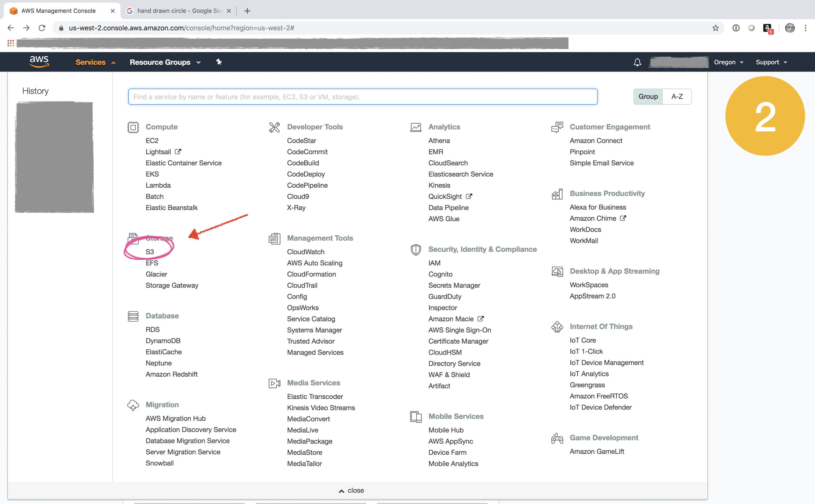Open the Mobile Hub service link
815x504 pixels.
(446, 430)
